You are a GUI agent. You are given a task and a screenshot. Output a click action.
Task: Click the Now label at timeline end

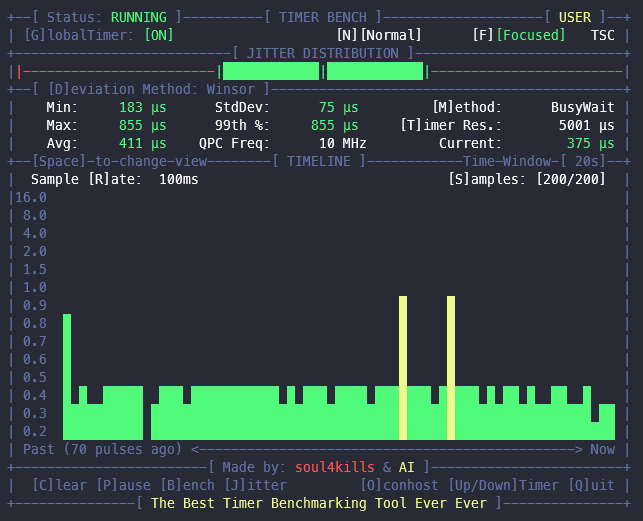pos(602,449)
